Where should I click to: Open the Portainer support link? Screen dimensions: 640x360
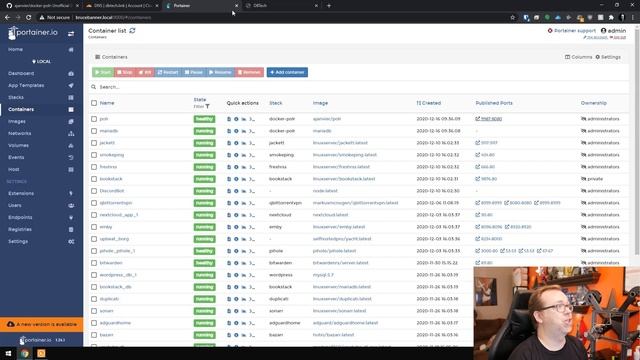click(571, 31)
